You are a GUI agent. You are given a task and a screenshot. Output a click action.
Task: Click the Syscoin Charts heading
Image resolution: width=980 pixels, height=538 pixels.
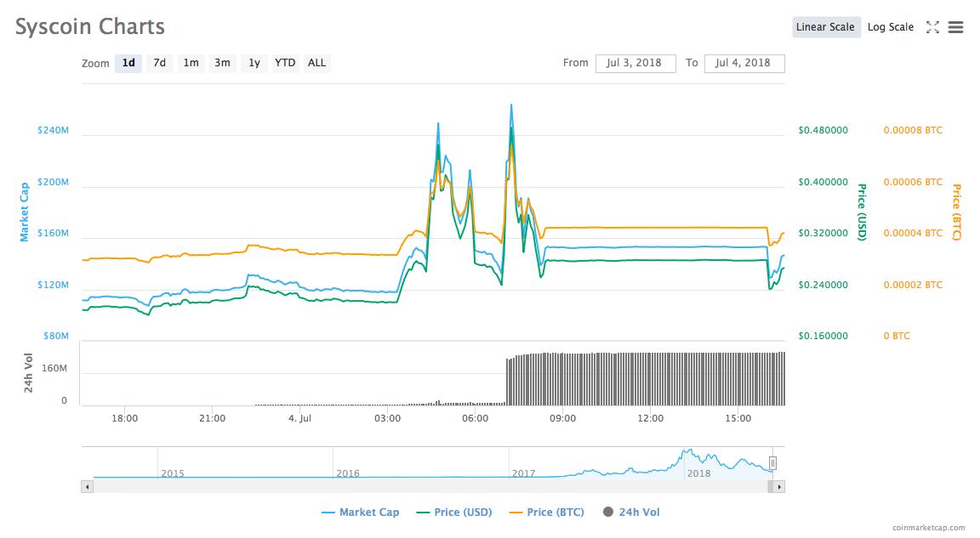pos(90,27)
